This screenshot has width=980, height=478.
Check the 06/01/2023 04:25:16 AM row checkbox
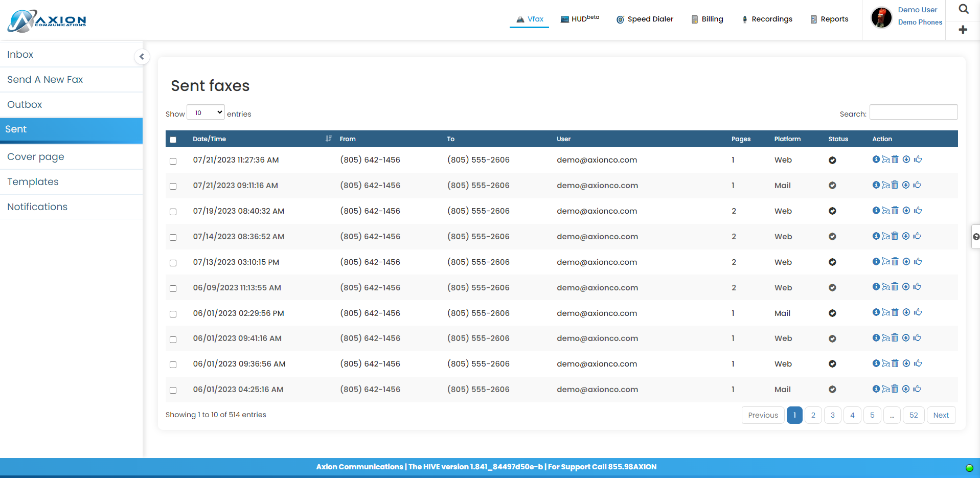[x=173, y=390]
